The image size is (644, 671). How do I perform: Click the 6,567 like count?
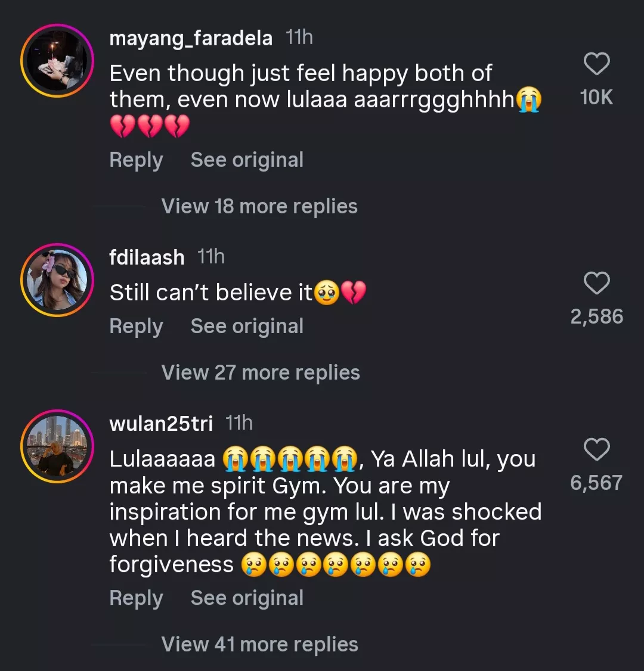(597, 483)
